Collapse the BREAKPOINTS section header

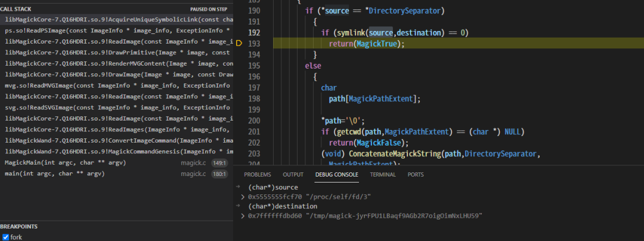(19, 227)
